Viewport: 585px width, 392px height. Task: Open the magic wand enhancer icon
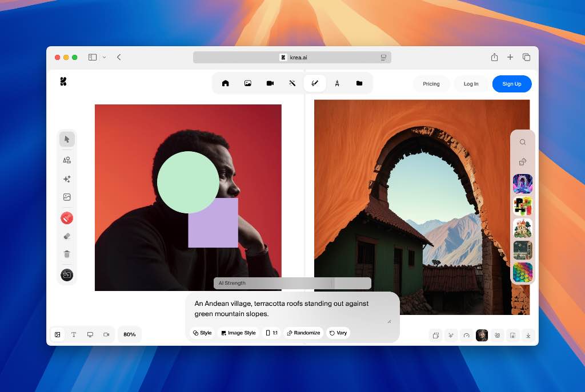coord(292,83)
